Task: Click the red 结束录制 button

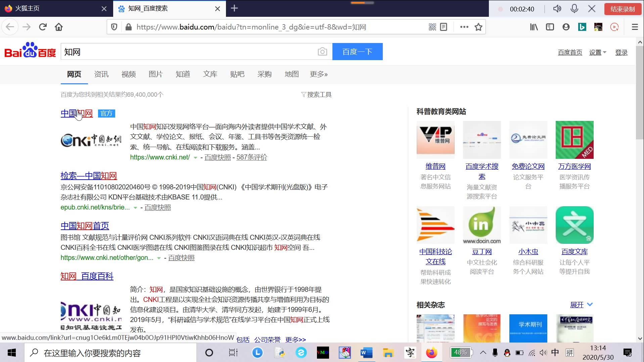Action: pyautogui.click(x=623, y=9)
